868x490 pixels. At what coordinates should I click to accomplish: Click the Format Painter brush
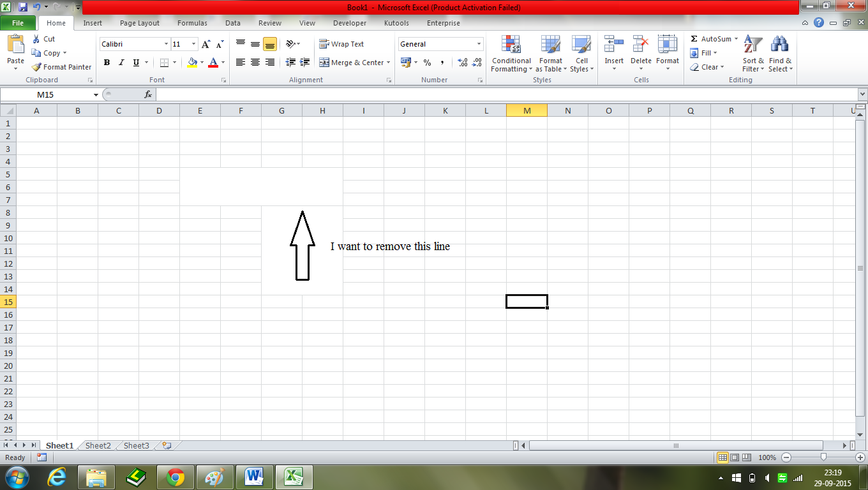pos(36,67)
